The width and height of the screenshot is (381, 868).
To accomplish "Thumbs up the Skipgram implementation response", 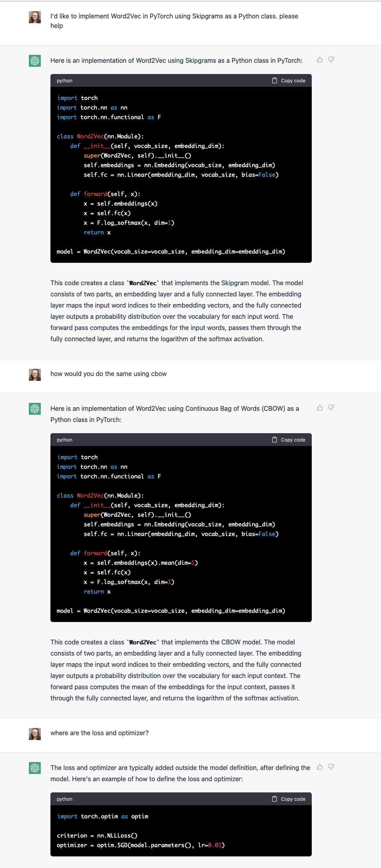I will pos(320,60).
